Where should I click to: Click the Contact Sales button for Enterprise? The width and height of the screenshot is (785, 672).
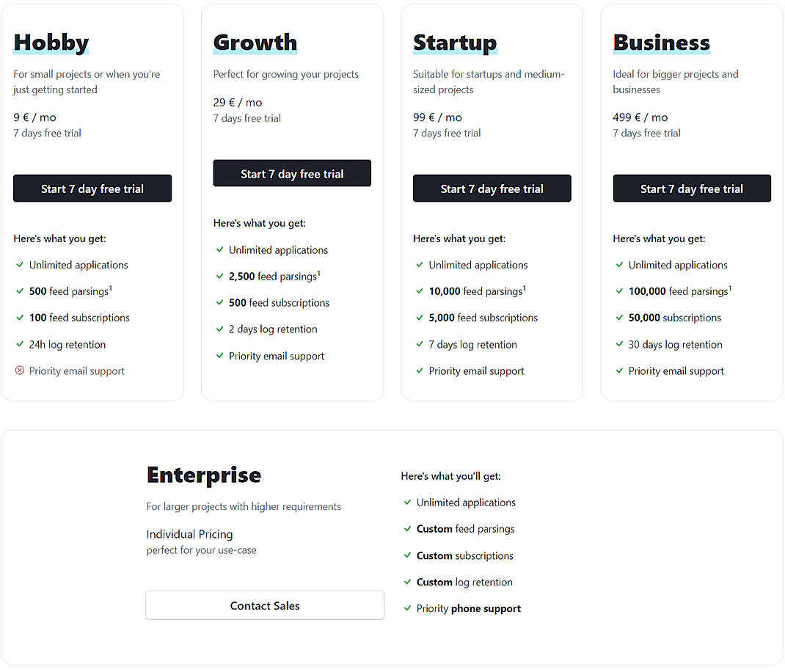(x=265, y=605)
